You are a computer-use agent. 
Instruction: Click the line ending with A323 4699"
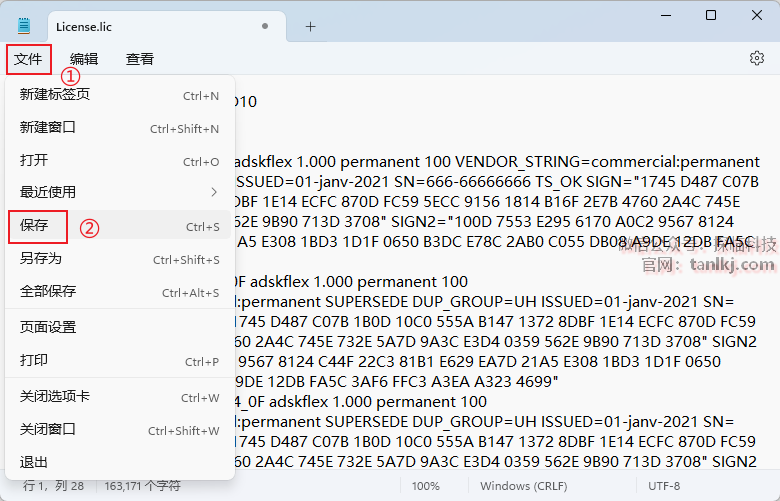[397, 382]
